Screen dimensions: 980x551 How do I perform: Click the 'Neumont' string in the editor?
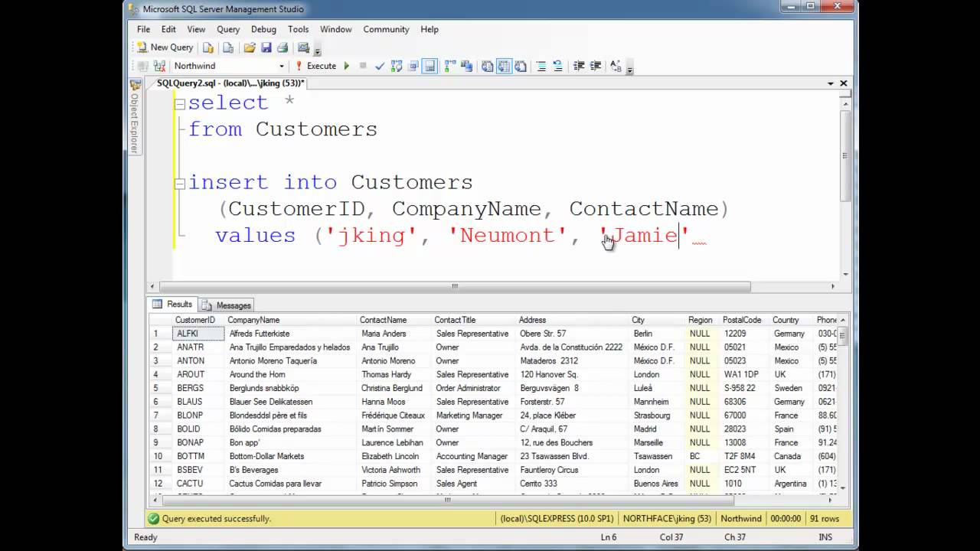pos(506,236)
